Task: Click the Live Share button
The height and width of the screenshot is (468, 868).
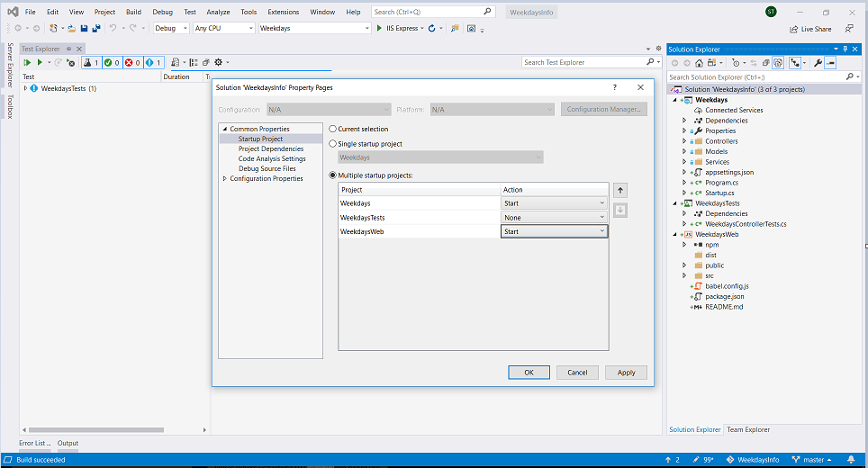Action: 810,29
